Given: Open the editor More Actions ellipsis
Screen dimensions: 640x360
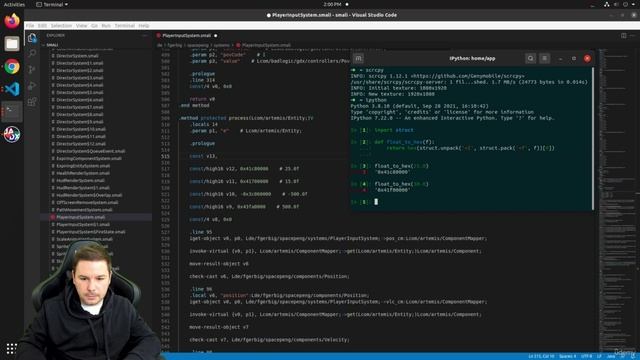Looking at the screenshot, I should tap(632, 36).
